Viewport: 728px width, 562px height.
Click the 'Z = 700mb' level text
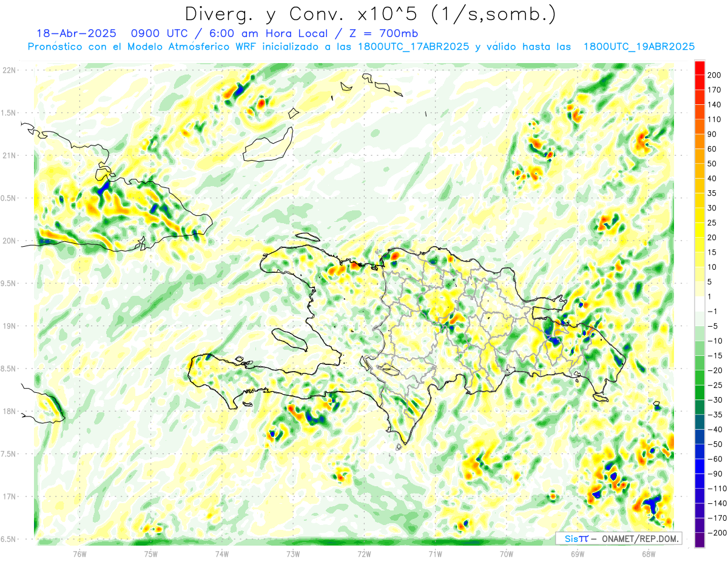coord(385,33)
